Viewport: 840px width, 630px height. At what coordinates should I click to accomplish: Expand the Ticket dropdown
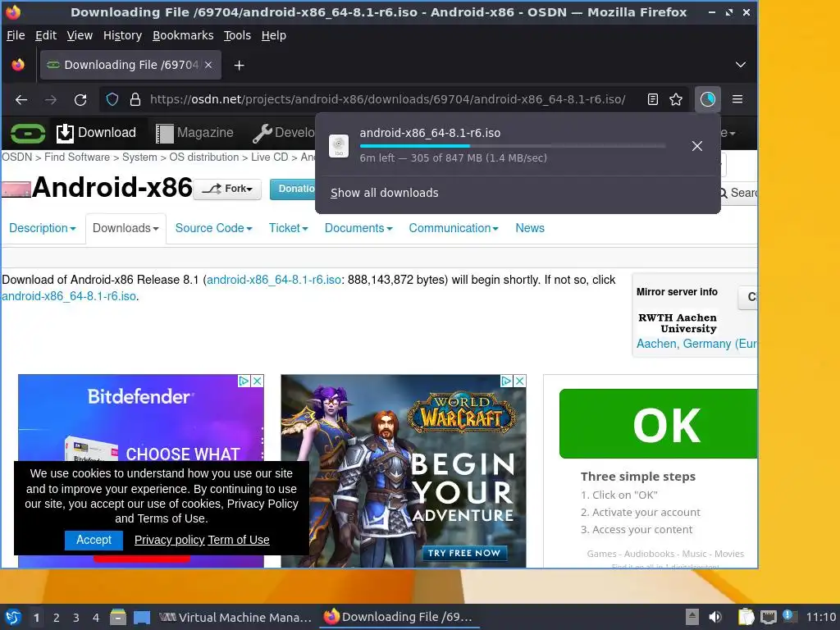[x=288, y=228]
